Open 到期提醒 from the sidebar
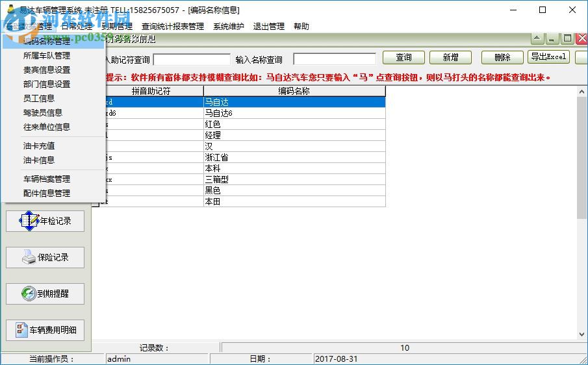588x365 pixels. click(45, 294)
